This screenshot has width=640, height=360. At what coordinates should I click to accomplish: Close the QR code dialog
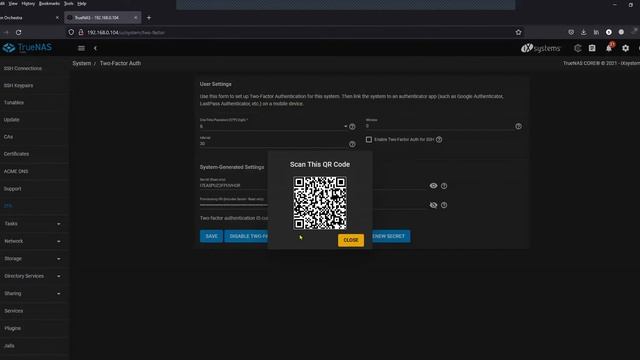coord(351,240)
